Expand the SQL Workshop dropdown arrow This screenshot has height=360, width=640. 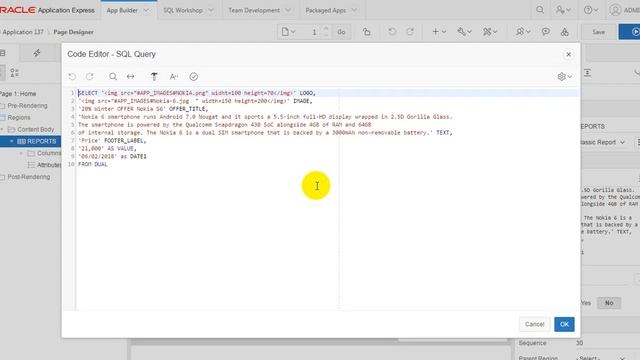(x=211, y=10)
